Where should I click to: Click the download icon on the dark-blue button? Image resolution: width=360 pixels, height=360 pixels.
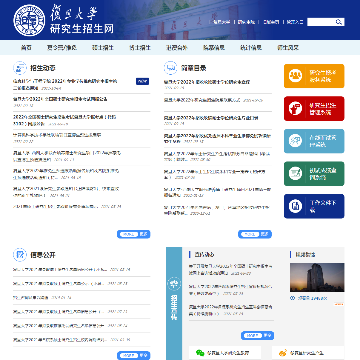[x=295, y=206]
